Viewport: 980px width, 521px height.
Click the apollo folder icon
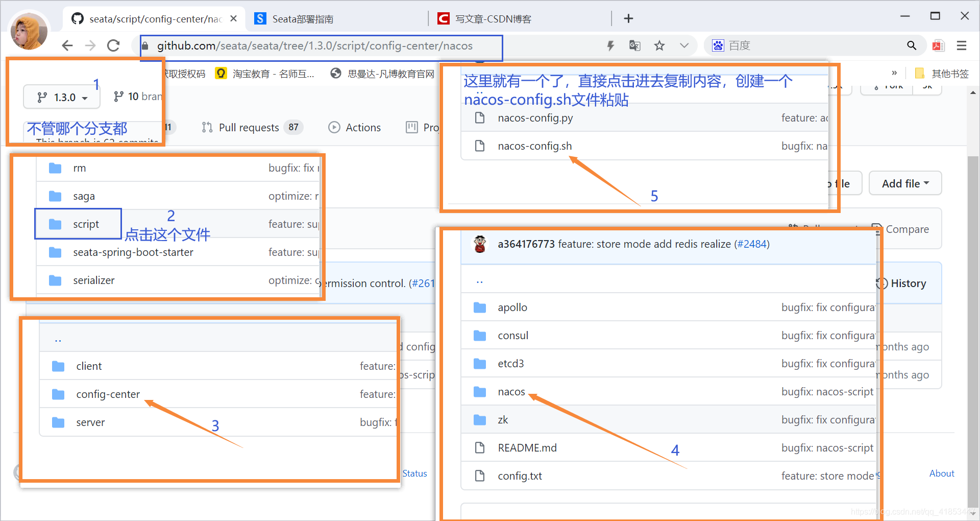tap(480, 307)
